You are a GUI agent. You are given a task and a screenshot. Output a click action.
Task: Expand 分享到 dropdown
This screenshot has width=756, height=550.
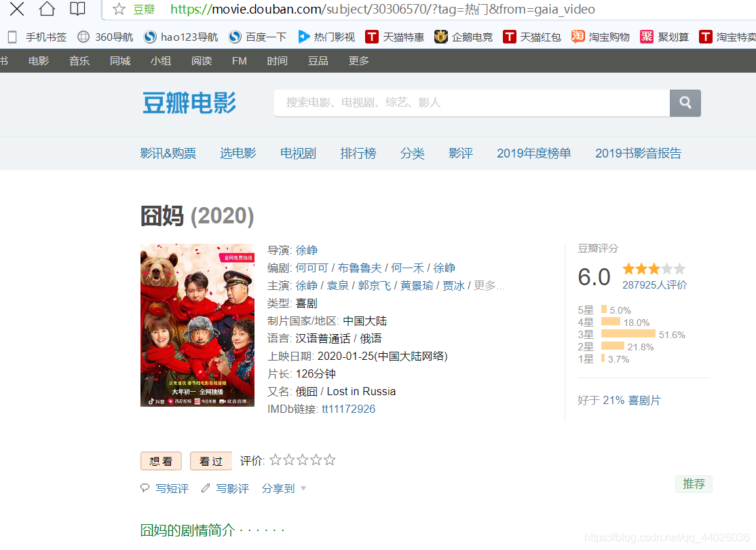pos(284,489)
